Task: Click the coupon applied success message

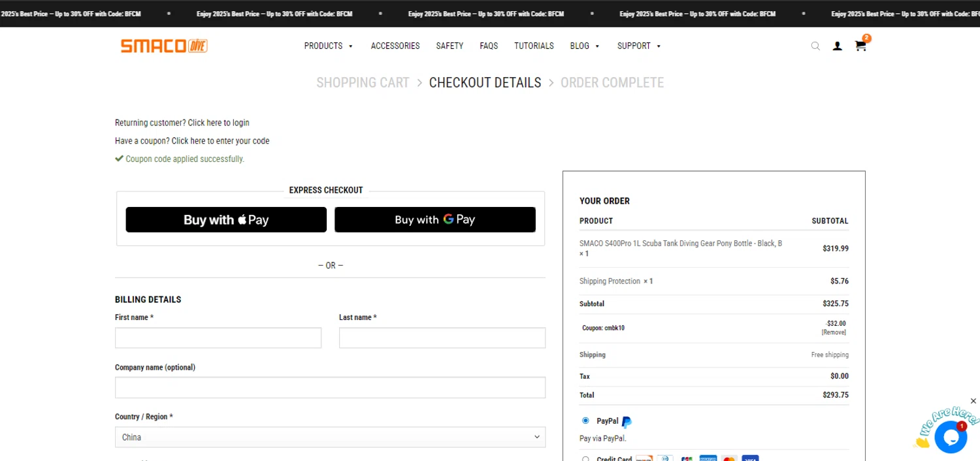Action: click(180, 159)
